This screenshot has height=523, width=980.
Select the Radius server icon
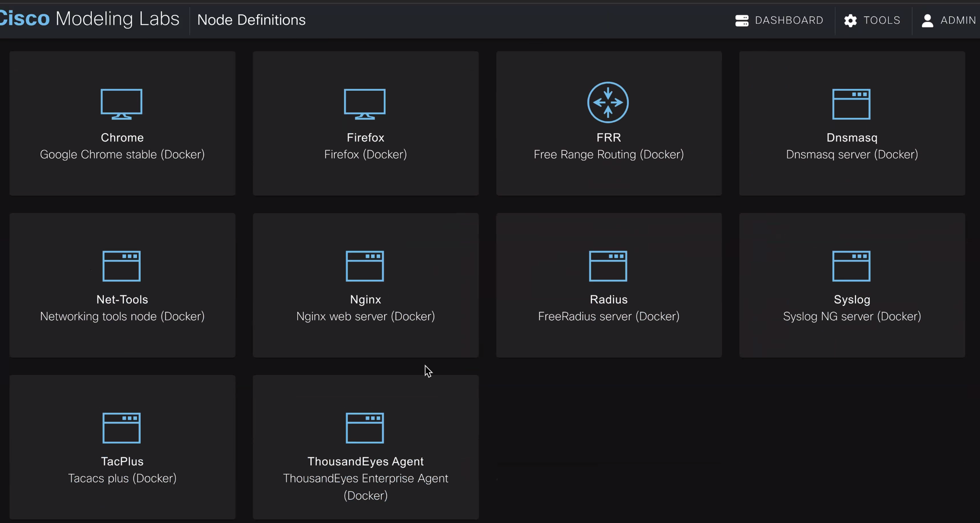tap(608, 266)
